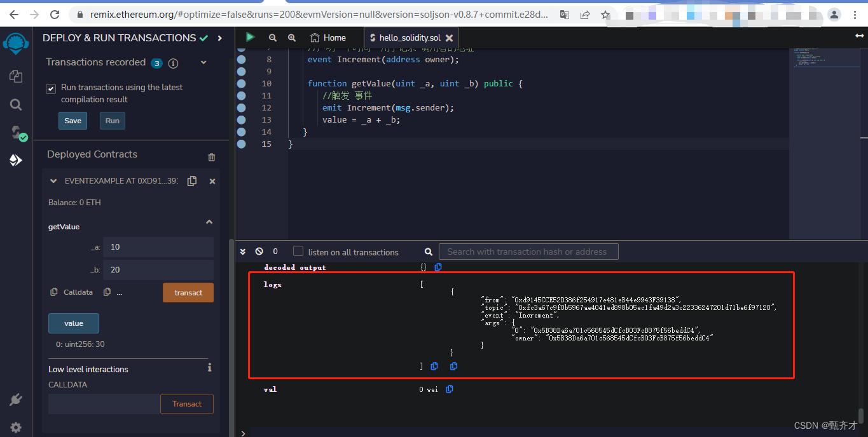The height and width of the screenshot is (437, 868).
Task: Click the browser share page icon
Action: tap(585, 15)
